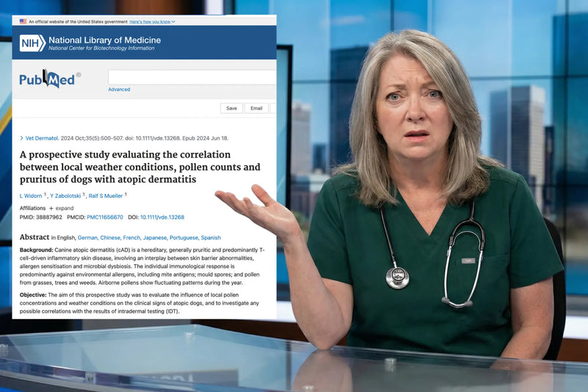Save this citation with the Save button
This screenshot has height=392, width=588.
coord(232,108)
